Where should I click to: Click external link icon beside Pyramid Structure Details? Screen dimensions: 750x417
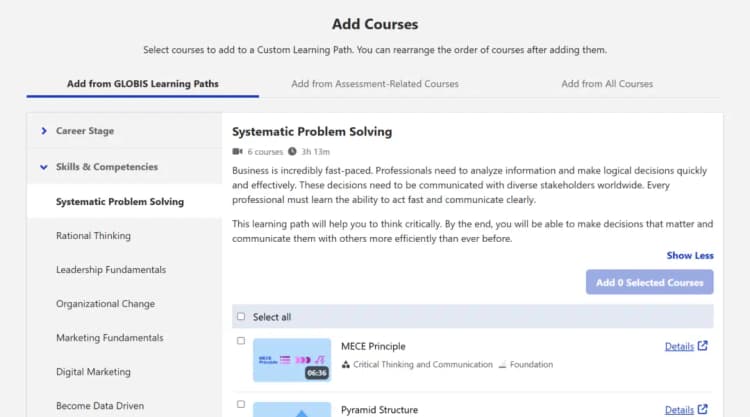(703, 409)
